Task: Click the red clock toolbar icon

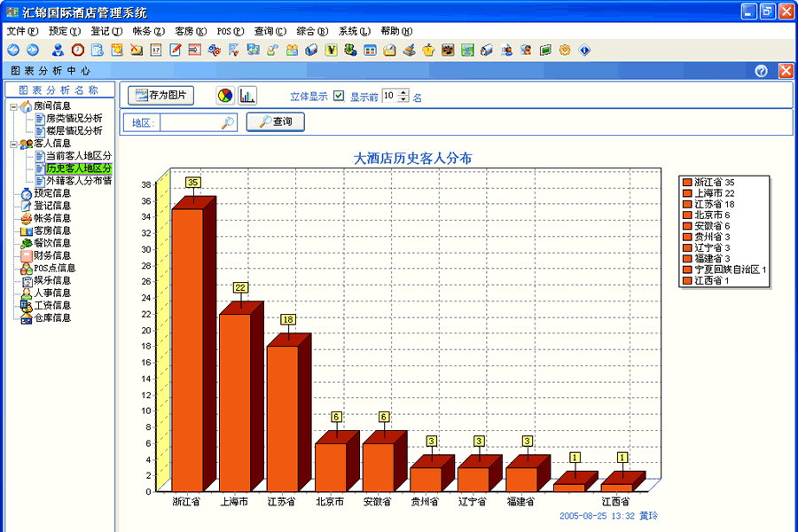Action: click(78, 50)
